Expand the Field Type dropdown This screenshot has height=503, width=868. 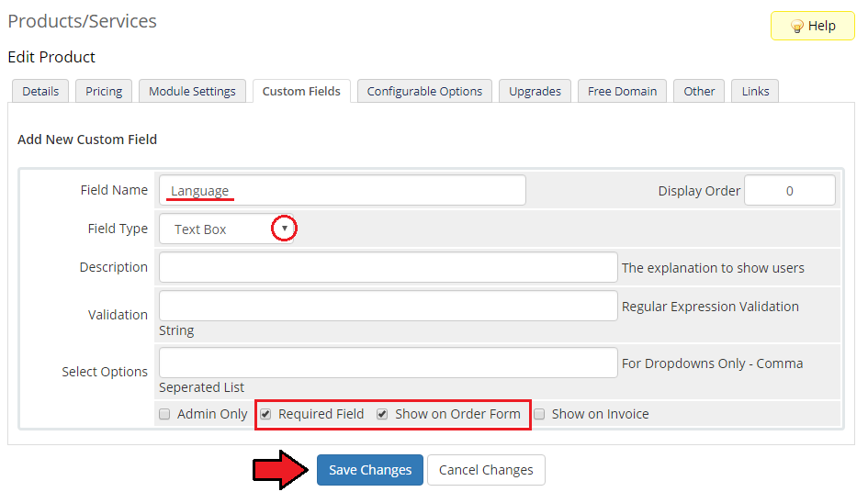pos(226,229)
